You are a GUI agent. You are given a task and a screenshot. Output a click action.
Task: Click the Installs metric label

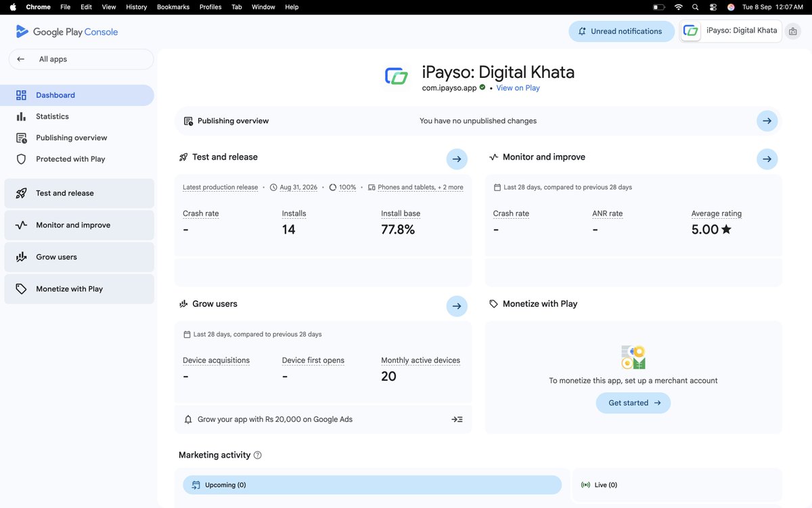click(x=294, y=213)
